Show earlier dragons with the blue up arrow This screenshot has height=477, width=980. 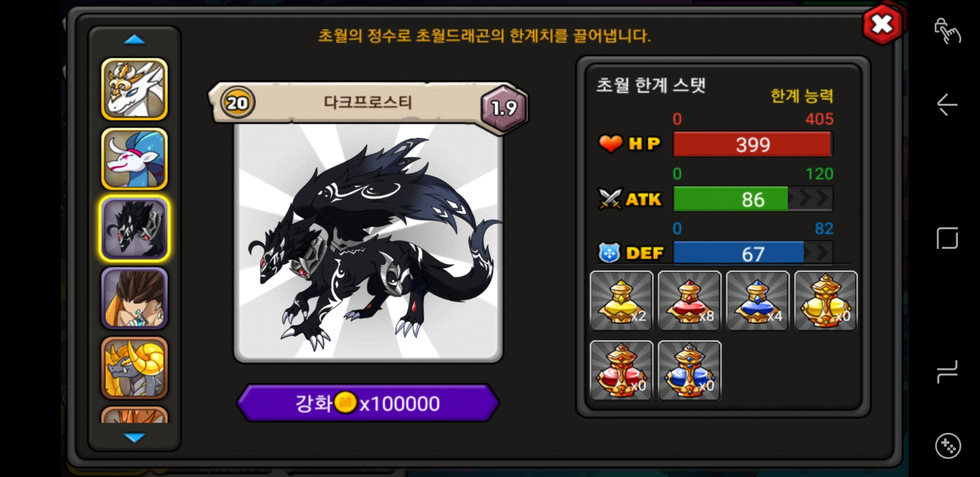pos(135,40)
